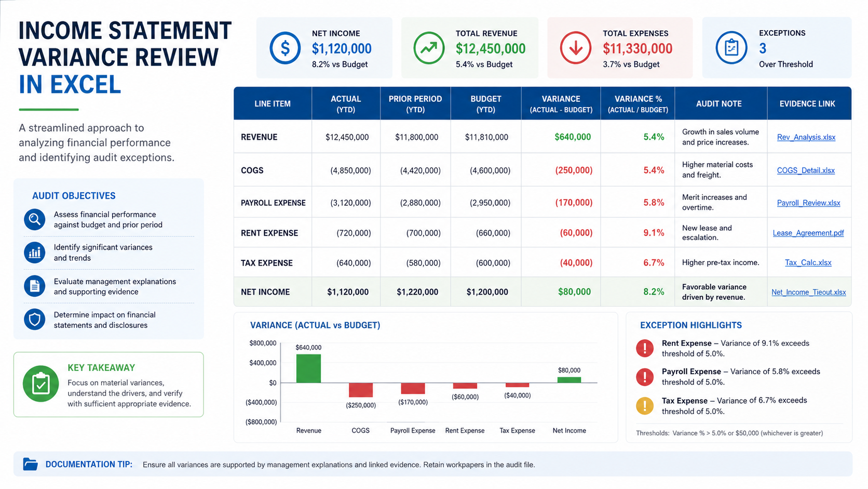This screenshot has width=868, height=489.
Task: Click the red alert icon for Rent Expense exception
Action: [x=645, y=348]
